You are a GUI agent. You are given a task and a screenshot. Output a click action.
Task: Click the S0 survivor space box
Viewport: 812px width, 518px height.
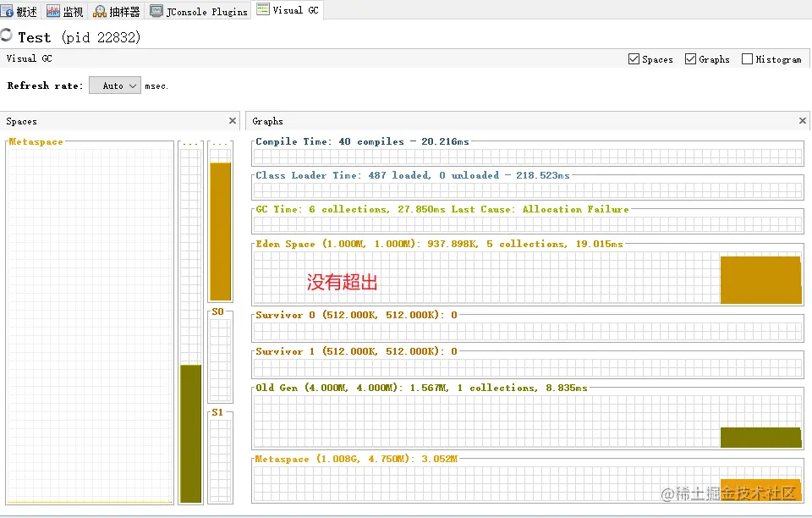coord(221,359)
